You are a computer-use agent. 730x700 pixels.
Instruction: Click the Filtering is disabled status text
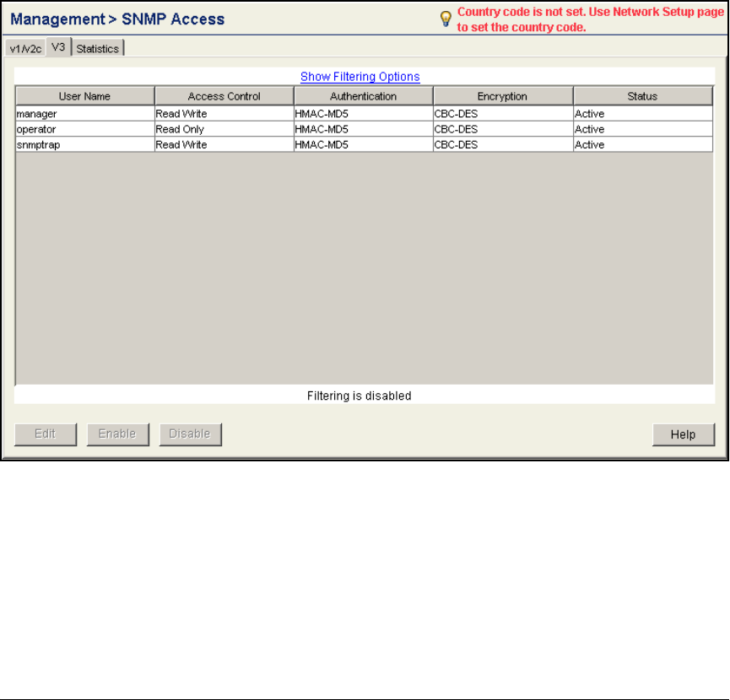coord(359,396)
